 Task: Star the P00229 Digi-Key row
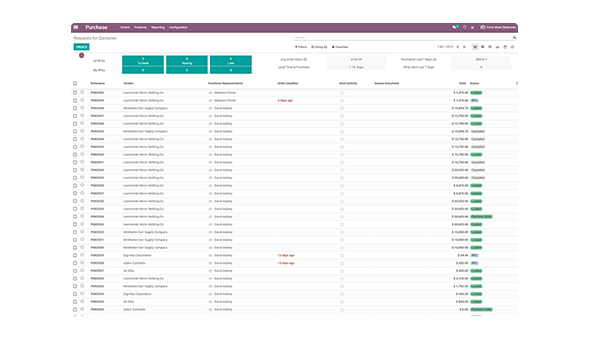(82, 255)
